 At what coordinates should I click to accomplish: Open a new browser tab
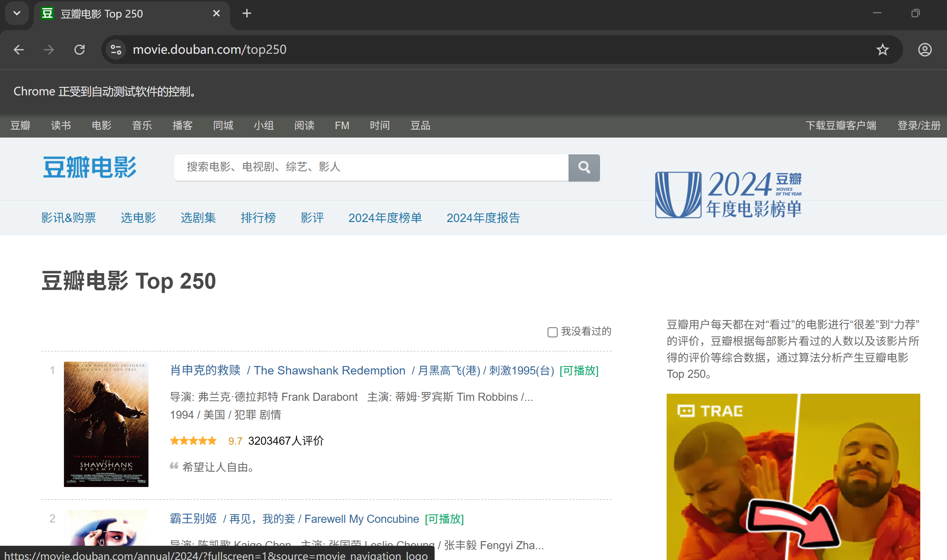(x=247, y=14)
